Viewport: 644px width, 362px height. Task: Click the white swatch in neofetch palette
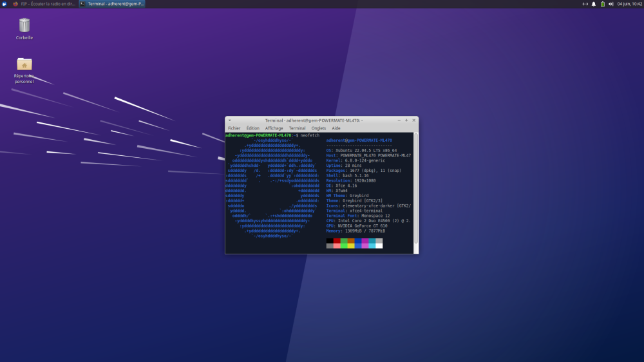point(379,245)
